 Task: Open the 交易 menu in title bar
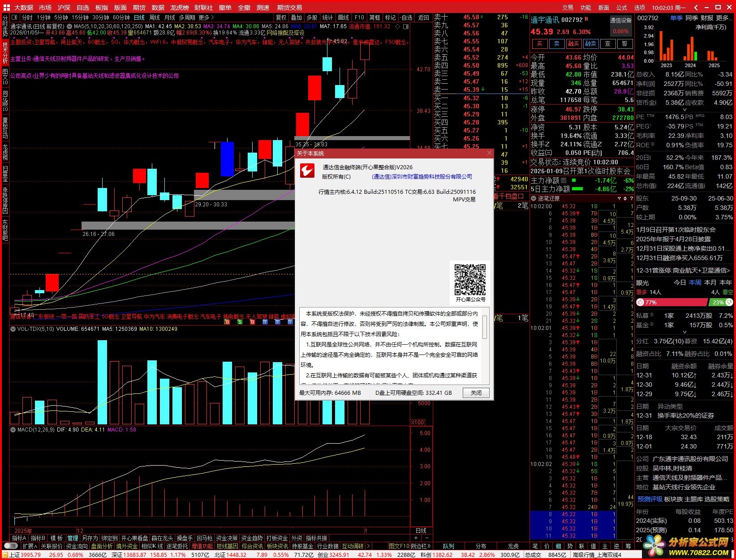[568, 8]
